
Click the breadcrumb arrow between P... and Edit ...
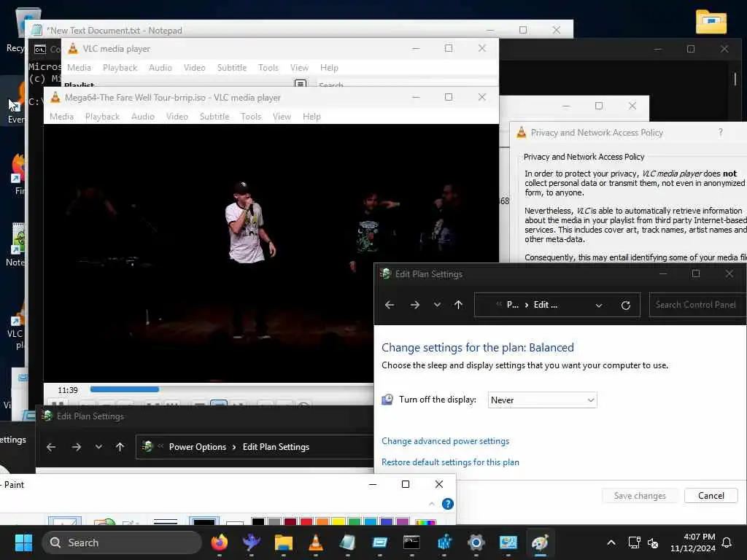(527, 306)
